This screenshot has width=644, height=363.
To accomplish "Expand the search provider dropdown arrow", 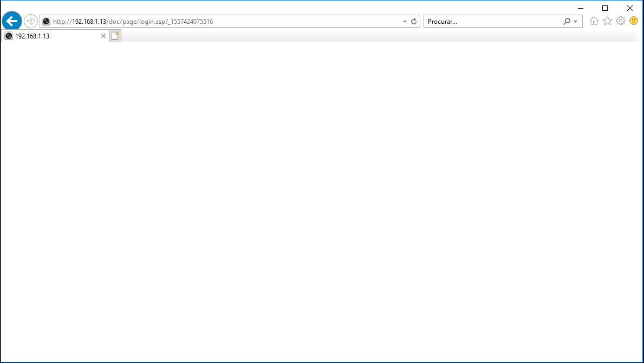I will [576, 22].
